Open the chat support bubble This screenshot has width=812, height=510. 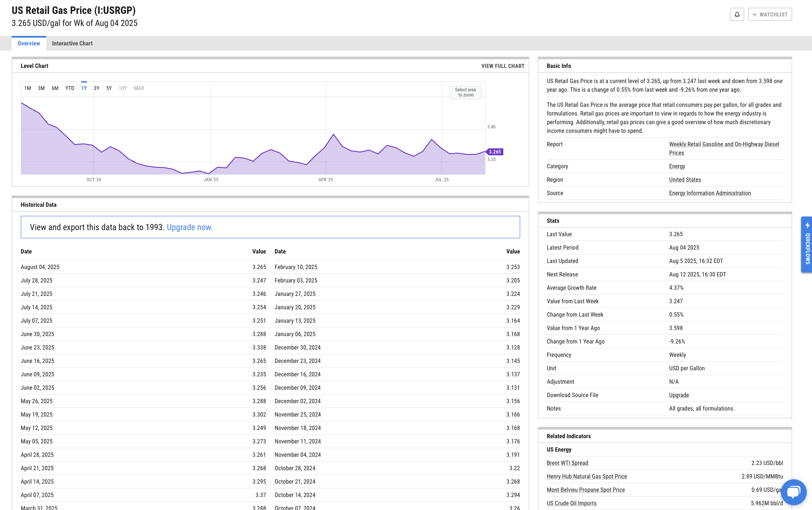(x=793, y=492)
